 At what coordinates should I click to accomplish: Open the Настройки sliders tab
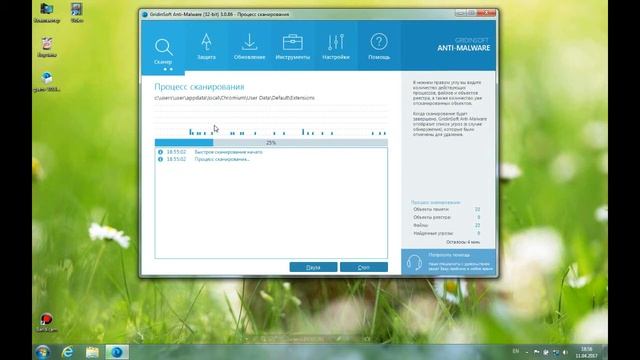336,46
